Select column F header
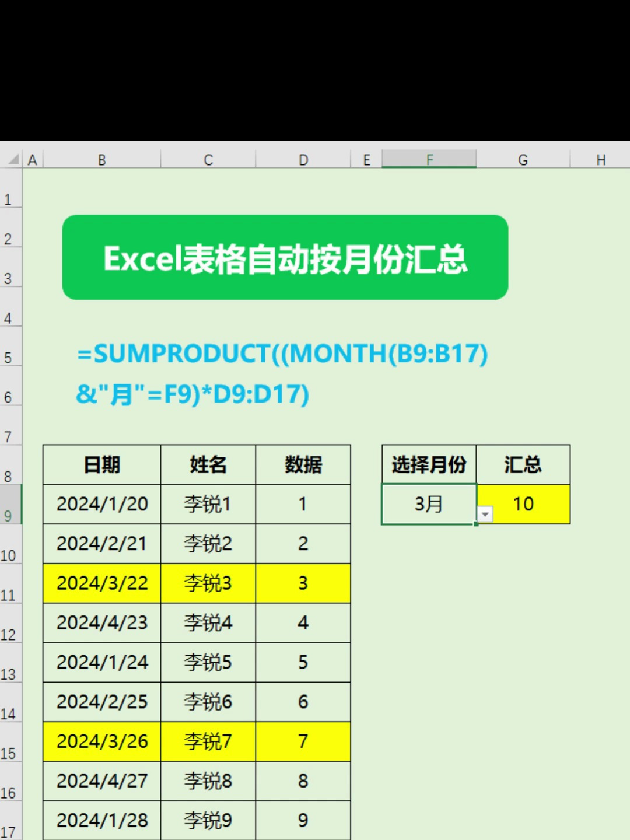630x840 pixels. pyautogui.click(x=429, y=159)
